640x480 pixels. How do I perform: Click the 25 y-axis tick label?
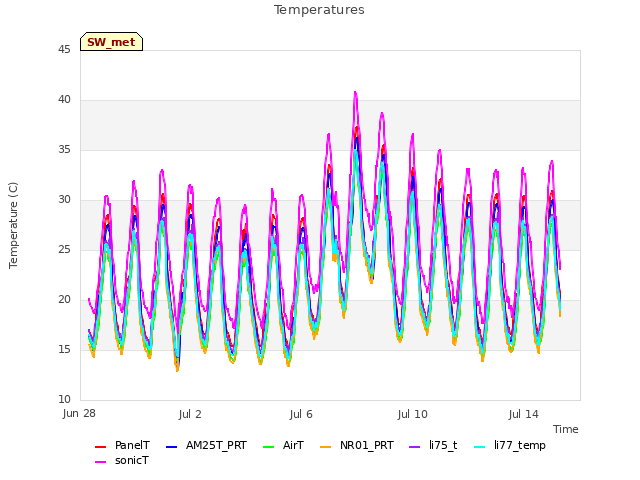[x=64, y=249]
